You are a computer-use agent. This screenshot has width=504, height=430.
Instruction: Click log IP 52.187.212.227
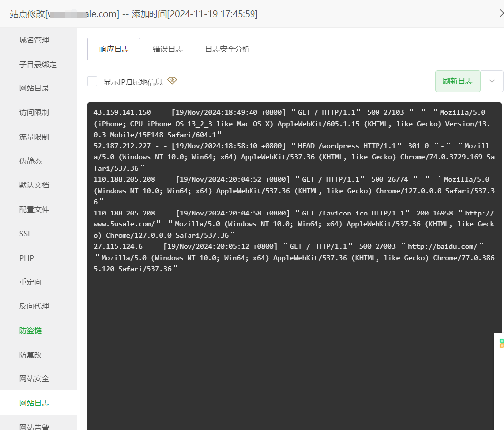point(122,146)
